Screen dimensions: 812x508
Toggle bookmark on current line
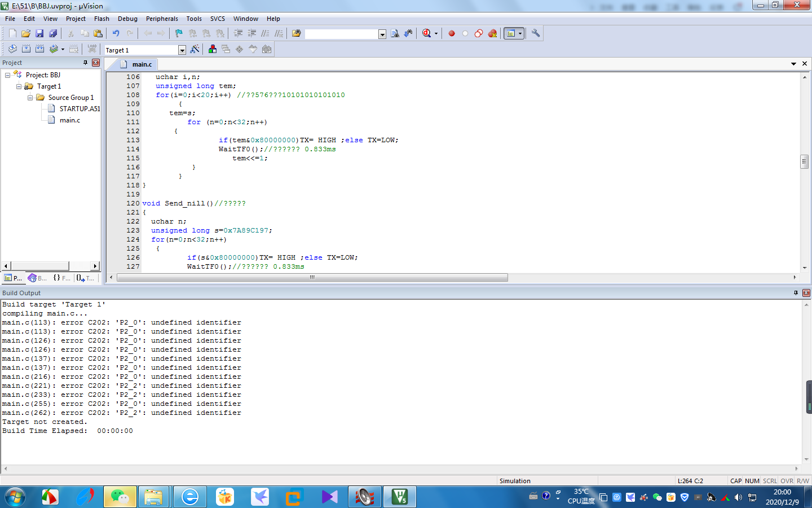pos(179,33)
